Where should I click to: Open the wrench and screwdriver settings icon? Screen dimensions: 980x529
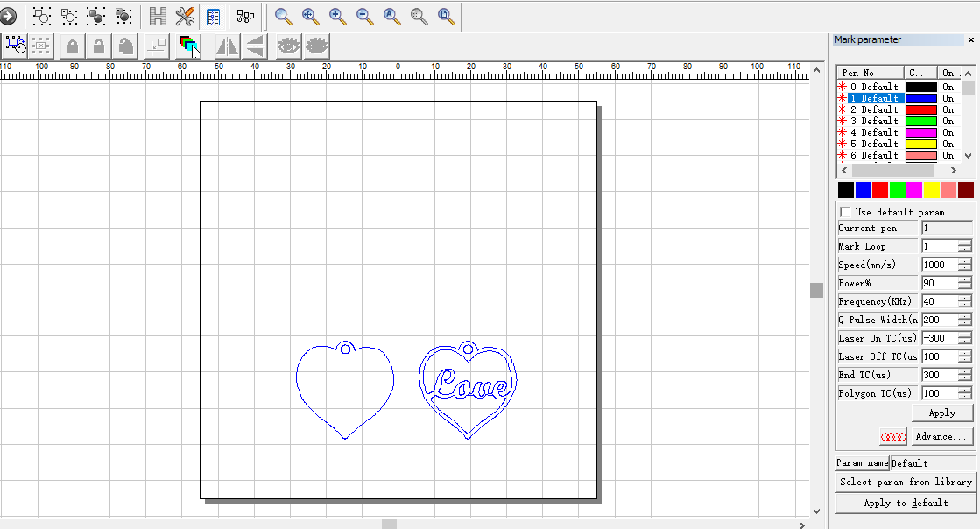point(185,16)
